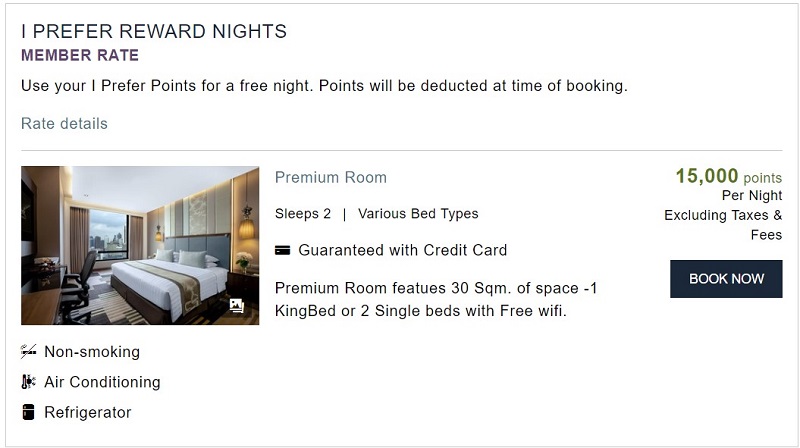Viewport: 800px width, 448px height.
Task: Click the non-smoking amenity icon
Action: 29,351
